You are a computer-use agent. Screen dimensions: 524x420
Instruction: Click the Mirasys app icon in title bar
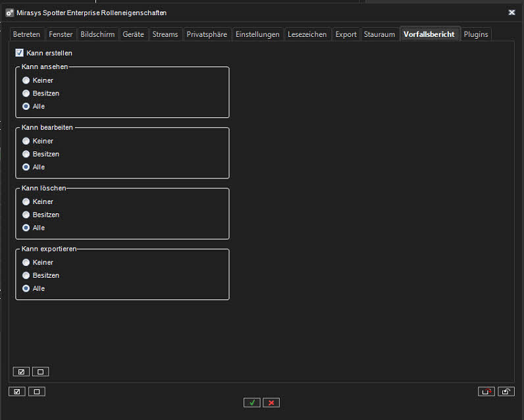pyautogui.click(x=10, y=13)
